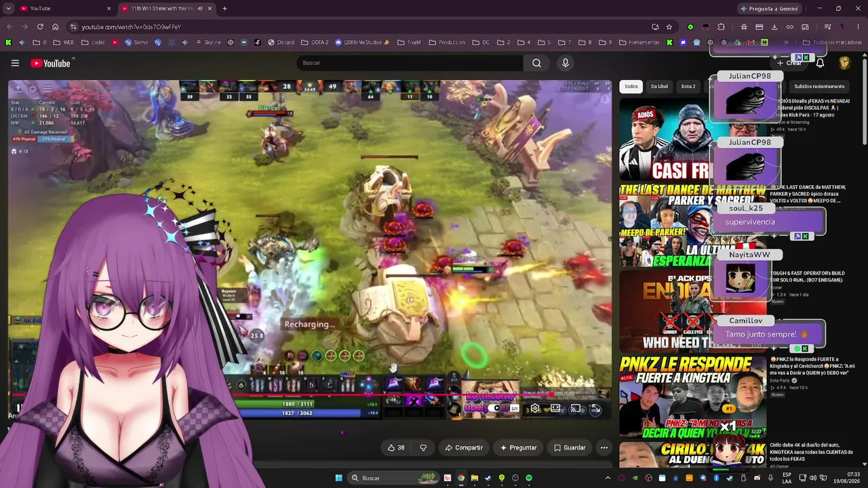
Task: Start voice search with the microphone
Action: [x=566, y=63]
